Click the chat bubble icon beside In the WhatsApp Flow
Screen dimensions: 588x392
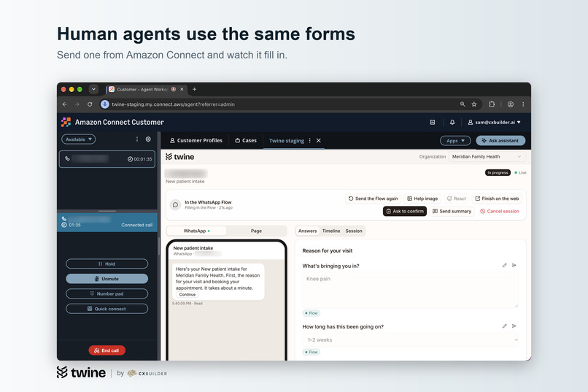[x=175, y=205]
